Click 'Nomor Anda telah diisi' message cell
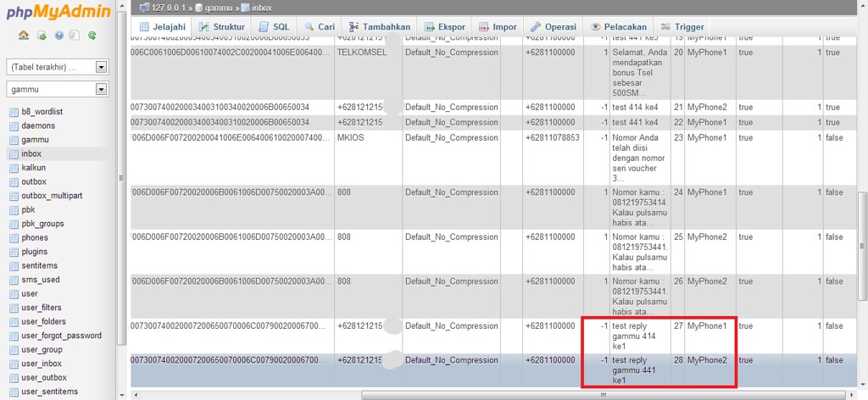 click(639, 158)
